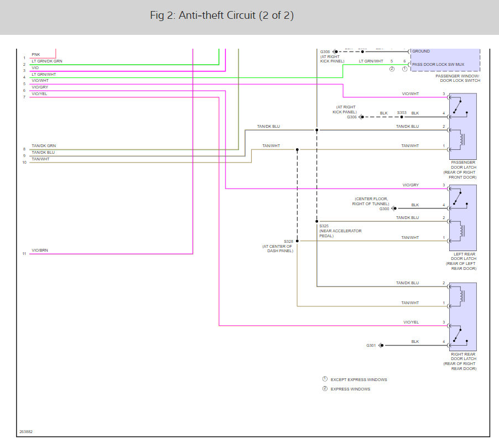Click the VIO/BRN wire label
499x448 pixels.
[x=40, y=251]
